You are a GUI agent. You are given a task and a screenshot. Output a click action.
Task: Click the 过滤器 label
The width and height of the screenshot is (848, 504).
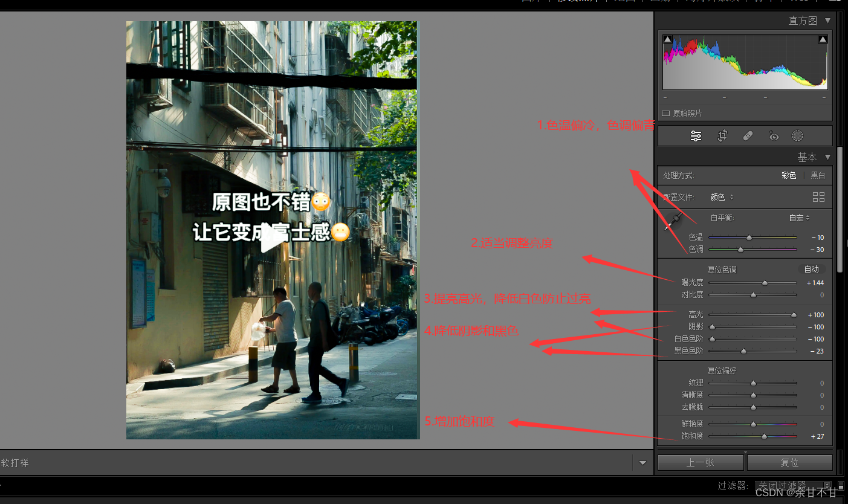click(733, 486)
